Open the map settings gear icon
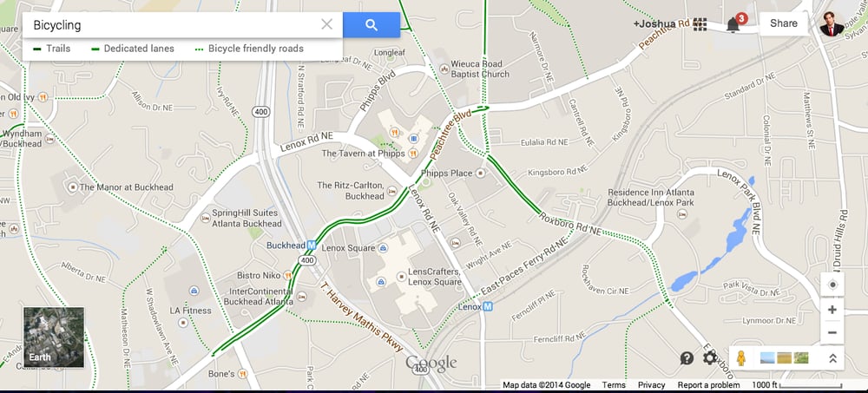The height and width of the screenshot is (393, 868). [x=710, y=358]
